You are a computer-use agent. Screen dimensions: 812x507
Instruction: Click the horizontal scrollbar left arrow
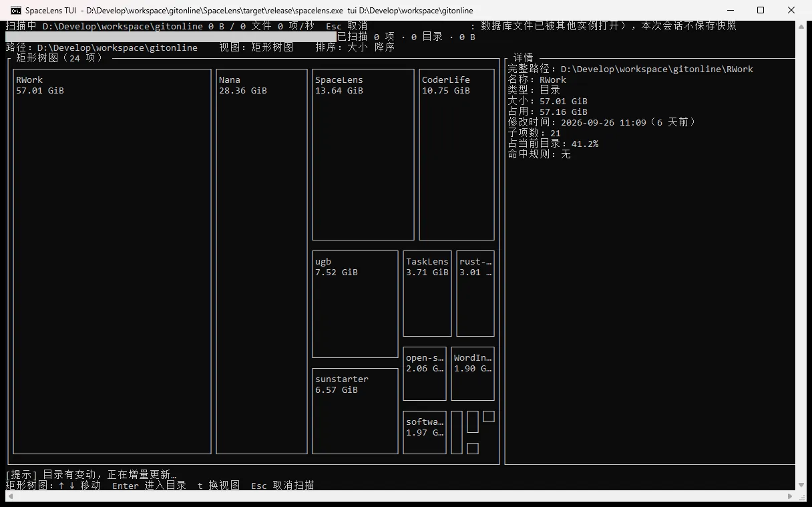[11, 496]
